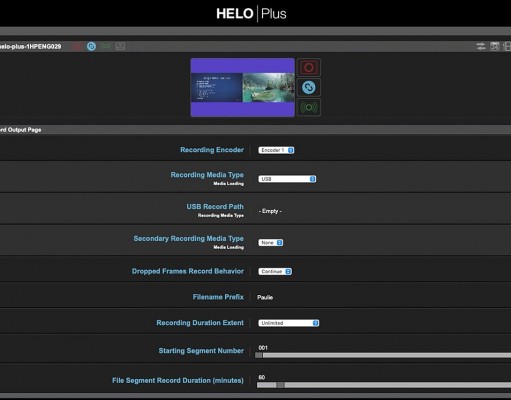Click the video preview thumbnail
The height and width of the screenshot is (400, 511).
(242, 88)
